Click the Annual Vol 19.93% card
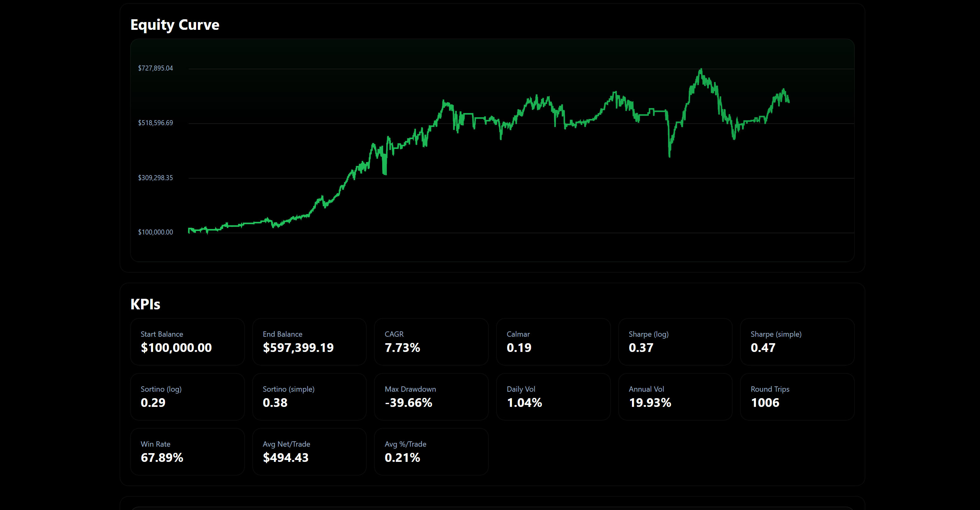This screenshot has height=510, width=980. (x=675, y=397)
